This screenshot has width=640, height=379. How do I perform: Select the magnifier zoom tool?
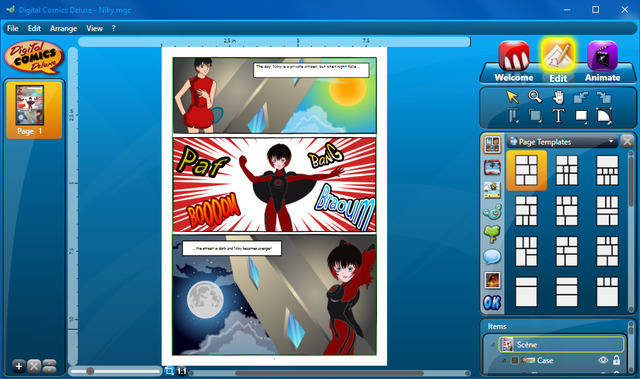(535, 97)
